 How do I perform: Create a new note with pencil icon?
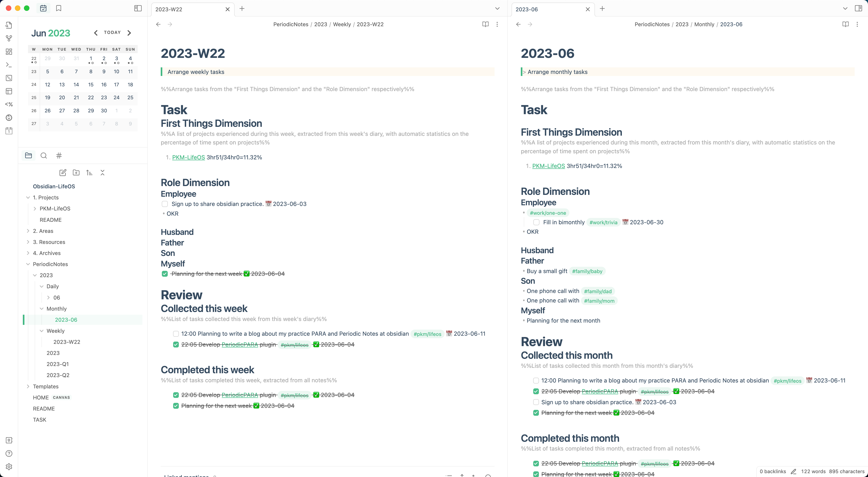click(x=63, y=172)
